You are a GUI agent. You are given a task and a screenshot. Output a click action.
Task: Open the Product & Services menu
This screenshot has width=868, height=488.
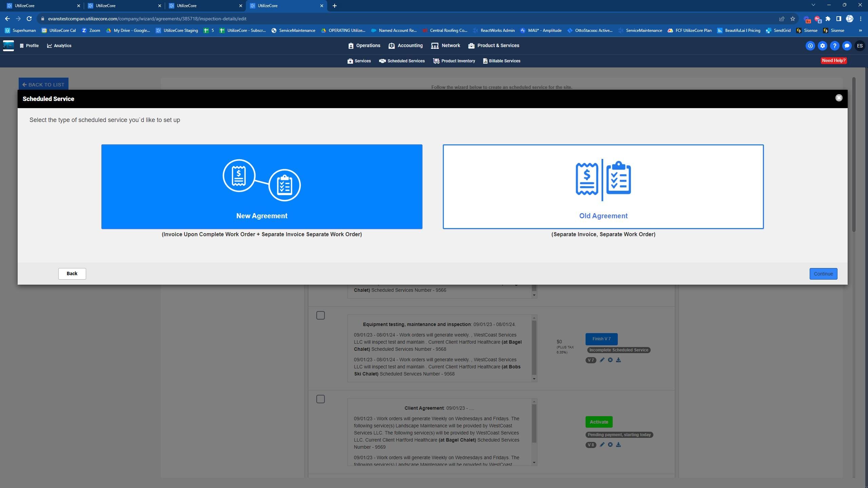pos(494,46)
